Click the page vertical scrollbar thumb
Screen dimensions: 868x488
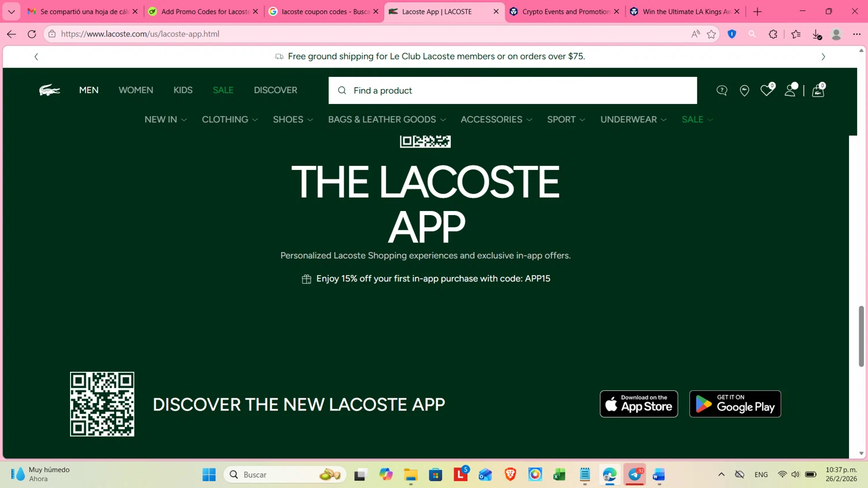[861, 337]
